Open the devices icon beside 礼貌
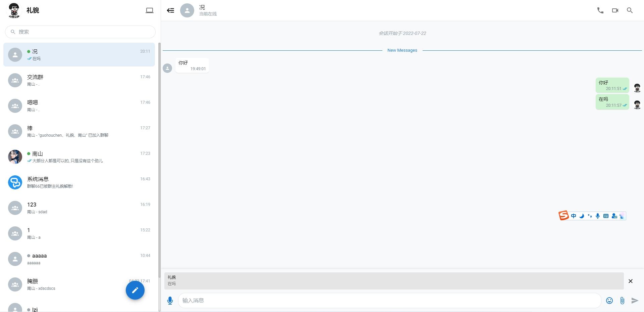644x312 pixels. click(150, 10)
